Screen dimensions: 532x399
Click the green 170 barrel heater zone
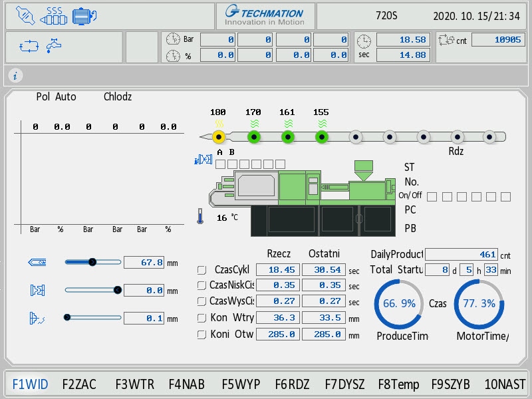(x=253, y=137)
